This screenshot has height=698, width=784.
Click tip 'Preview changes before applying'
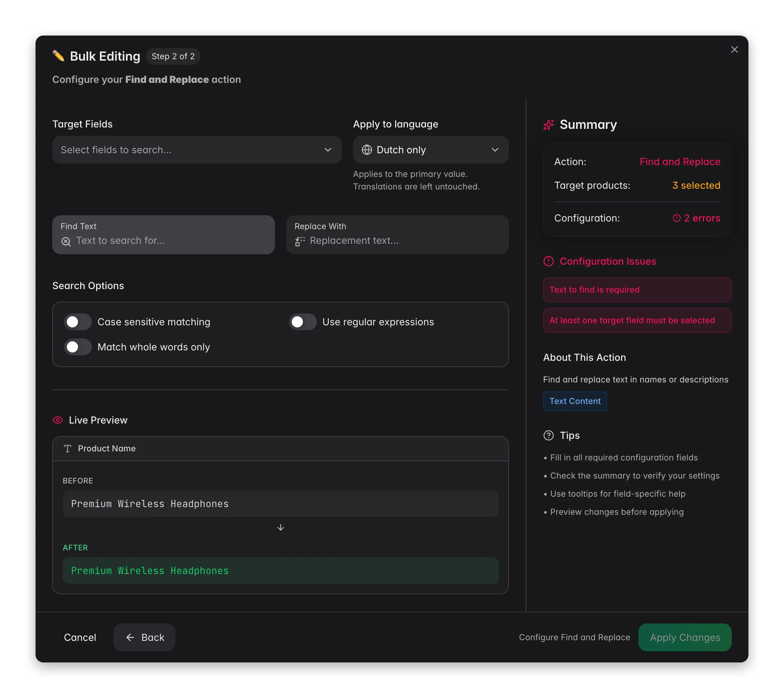pyautogui.click(x=614, y=512)
